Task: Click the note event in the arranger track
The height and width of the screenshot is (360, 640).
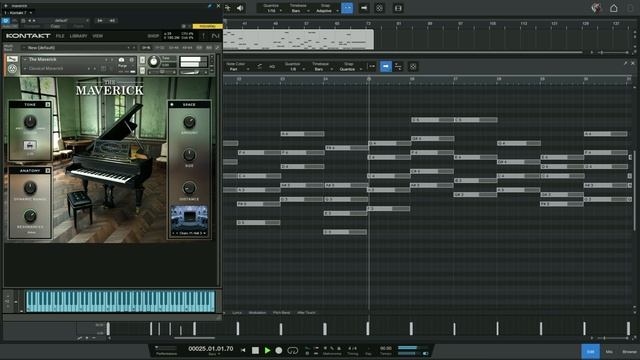Action: pyautogui.click(x=298, y=40)
